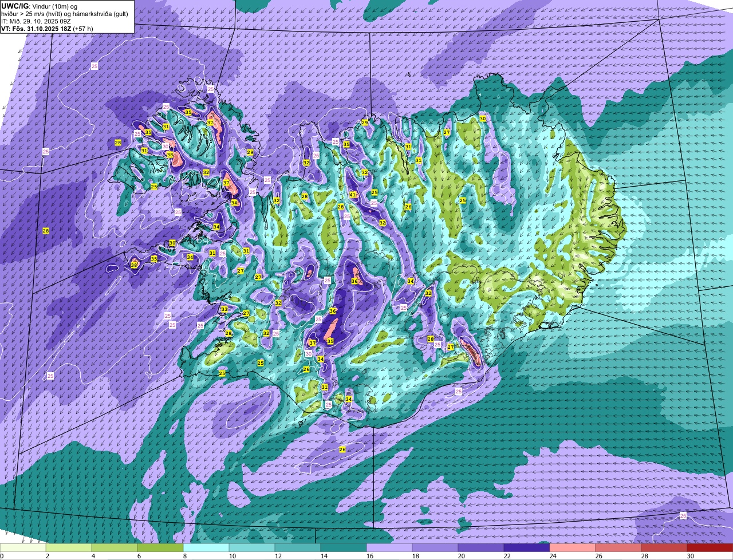
Task: Select the legend swatch between 18 and 20
Action: coord(435,548)
